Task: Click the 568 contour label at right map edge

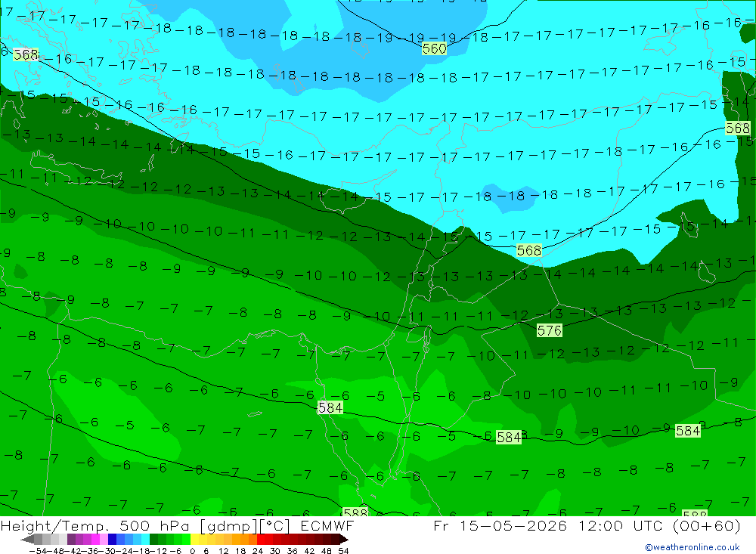Action: pyautogui.click(x=738, y=128)
